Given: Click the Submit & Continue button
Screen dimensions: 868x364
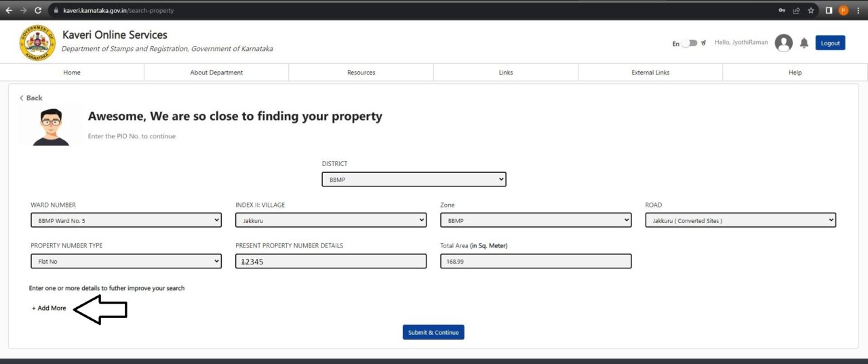Looking at the screenshot, I should click(433, 332).
